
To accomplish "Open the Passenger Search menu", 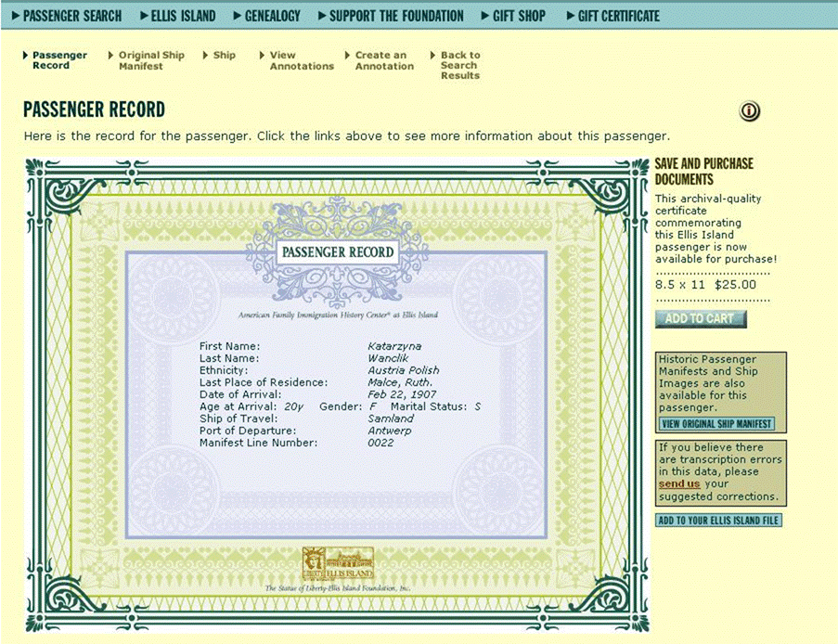I will click(x=67, y=16).
